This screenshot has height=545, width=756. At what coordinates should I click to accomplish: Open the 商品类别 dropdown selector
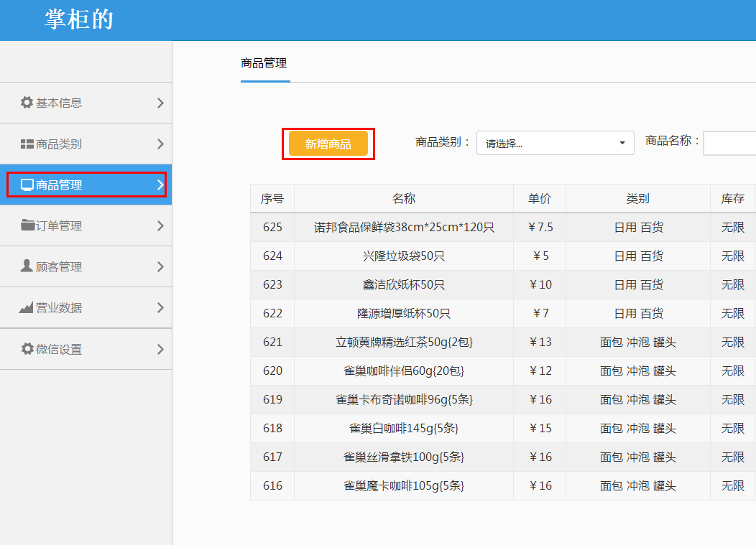tap(555, 143)
